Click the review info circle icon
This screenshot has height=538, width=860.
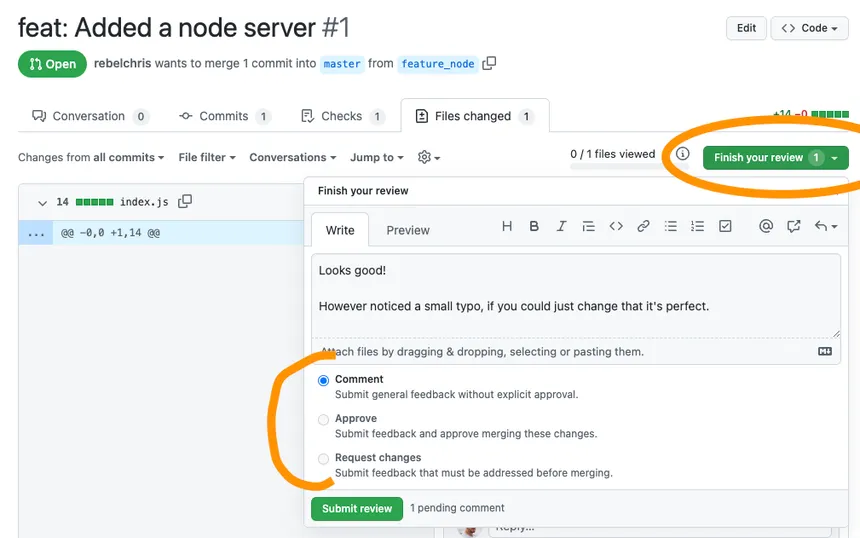click(x=682, y=154)
